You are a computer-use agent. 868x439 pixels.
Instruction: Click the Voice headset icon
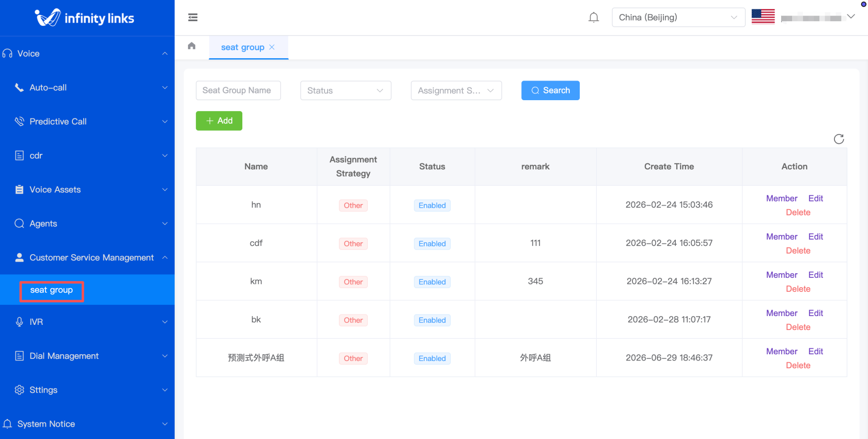7,54
